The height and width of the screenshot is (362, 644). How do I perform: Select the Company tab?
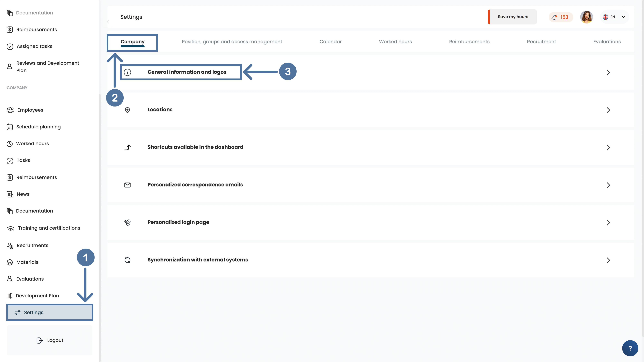click(133, 42)
